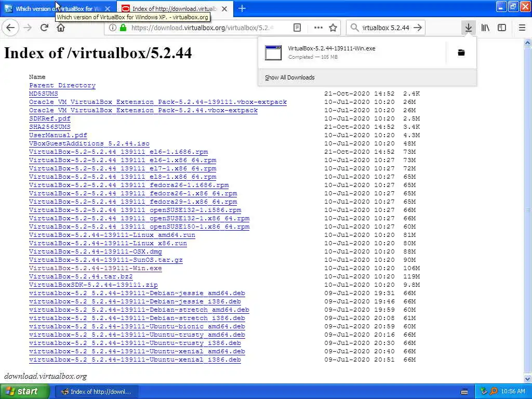This screenshot has width=532, height=399.
Task: Click the VirtualBox-5.2.44-139111-Win.exe link
Action: tap(96, 269)
